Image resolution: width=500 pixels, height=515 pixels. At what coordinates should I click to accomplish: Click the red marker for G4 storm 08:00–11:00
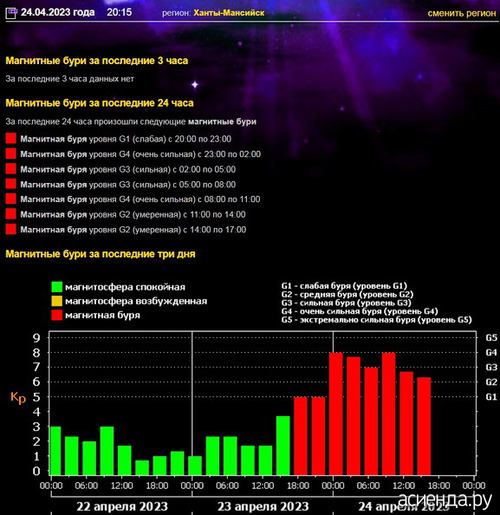[x=11, y=199]
